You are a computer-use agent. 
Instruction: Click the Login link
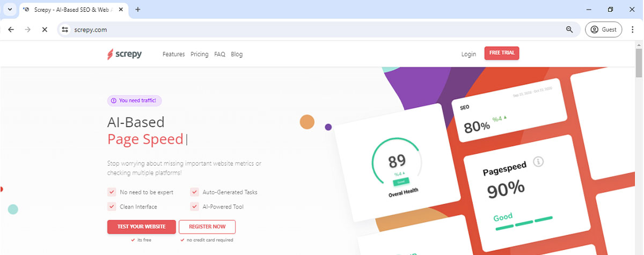coord(469,54)
